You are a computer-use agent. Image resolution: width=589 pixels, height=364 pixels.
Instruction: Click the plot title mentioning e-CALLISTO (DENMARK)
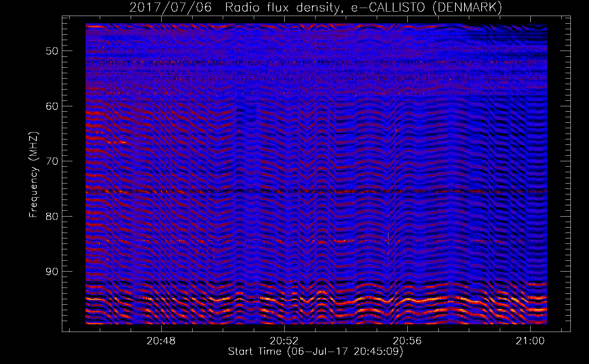316,8
